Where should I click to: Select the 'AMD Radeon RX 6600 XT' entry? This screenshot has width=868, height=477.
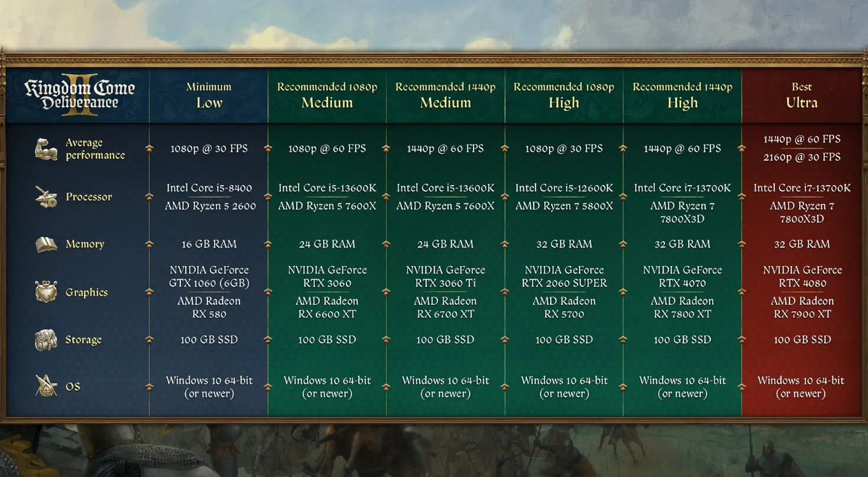pos(327,307)
